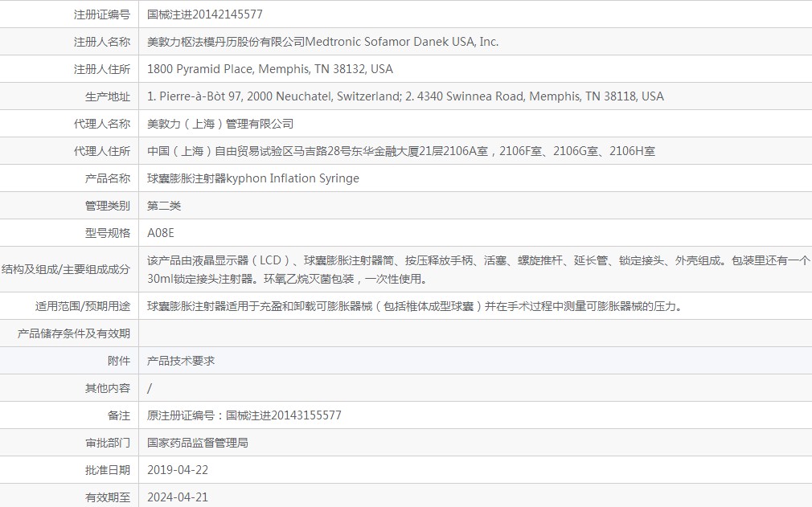Open the 产品技术要求 attachment
The image size is (812, 507).
point(181,361)
